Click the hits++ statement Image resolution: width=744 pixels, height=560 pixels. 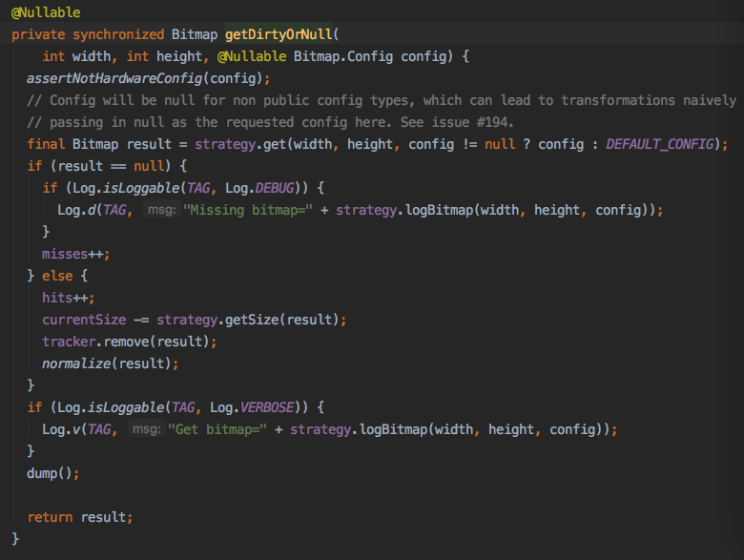coord(69,298)
